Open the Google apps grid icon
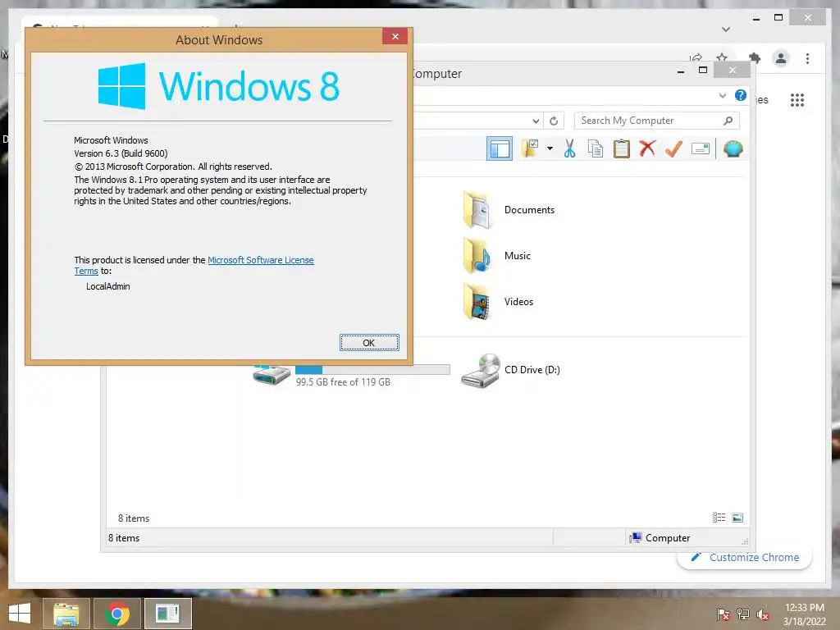Viewport: 840px width, 630px height. pos(797,99)
